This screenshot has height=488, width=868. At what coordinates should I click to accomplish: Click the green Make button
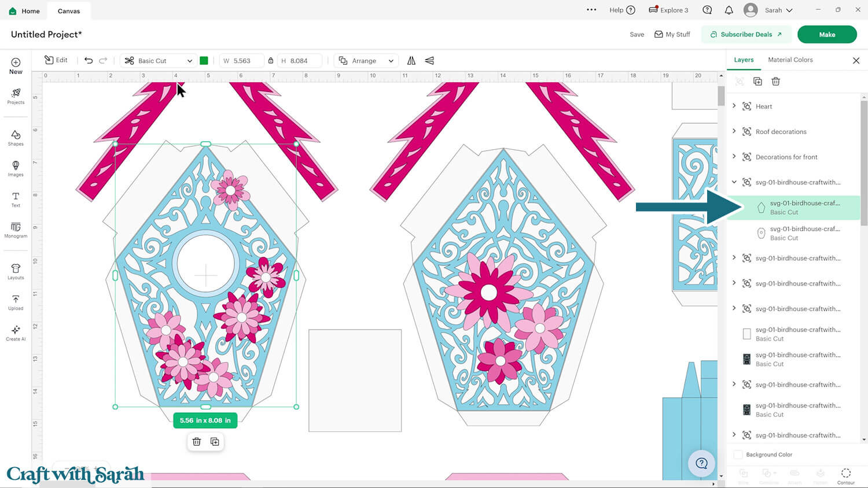tap(826, 35)
